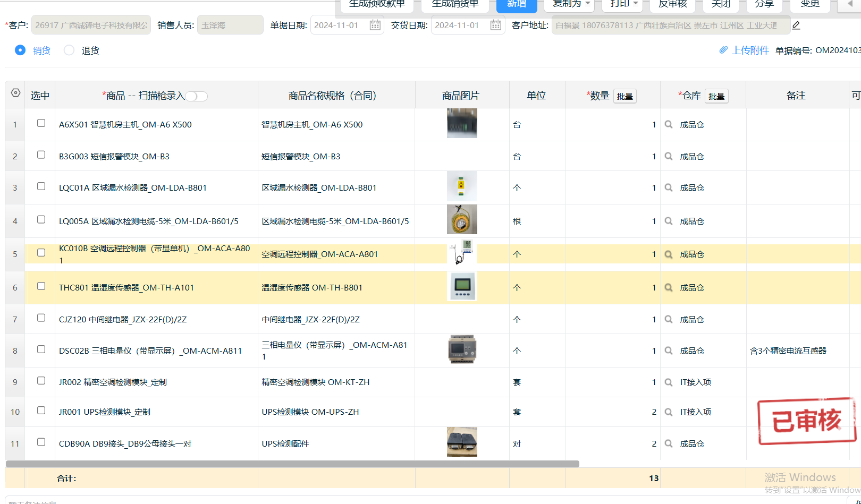
Task: View product image of DB9接头
Action: pyautogui.click(x=462, y=442)
